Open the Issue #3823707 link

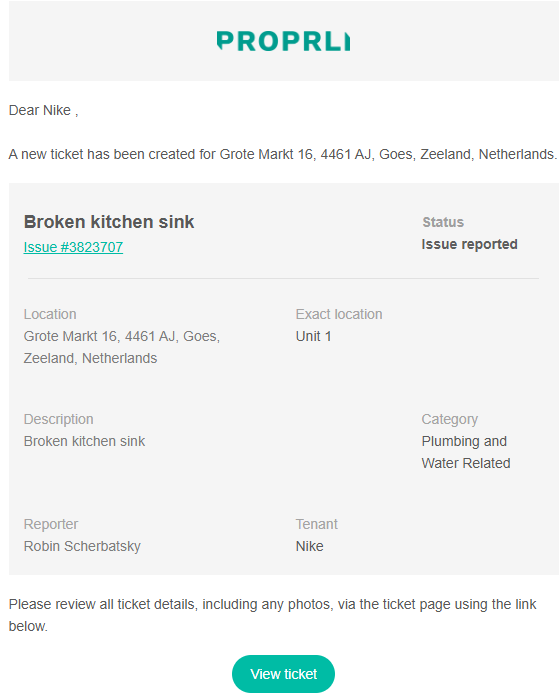pyautogui.click(x=73, y=247)
